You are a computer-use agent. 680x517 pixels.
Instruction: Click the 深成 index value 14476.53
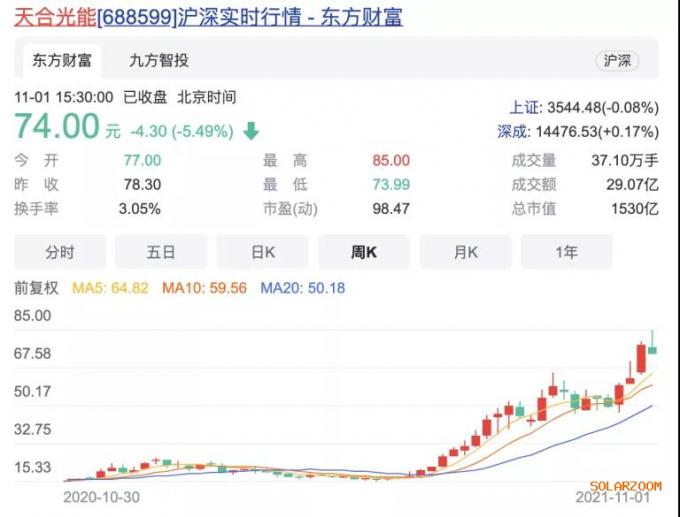coord(597,131)
